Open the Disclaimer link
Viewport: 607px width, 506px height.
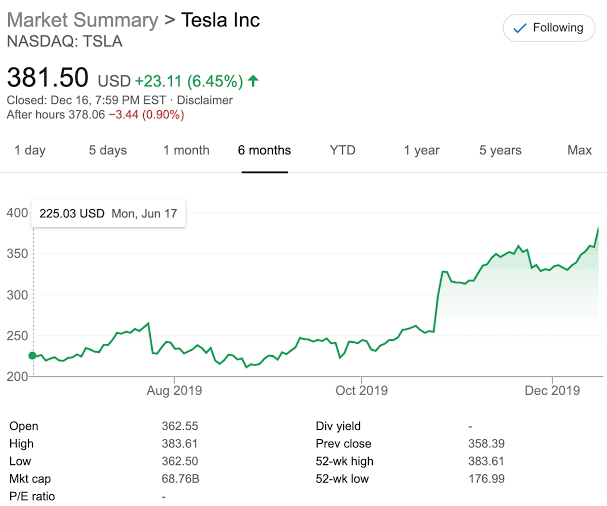pyautogui.click(x=206, y=100)
